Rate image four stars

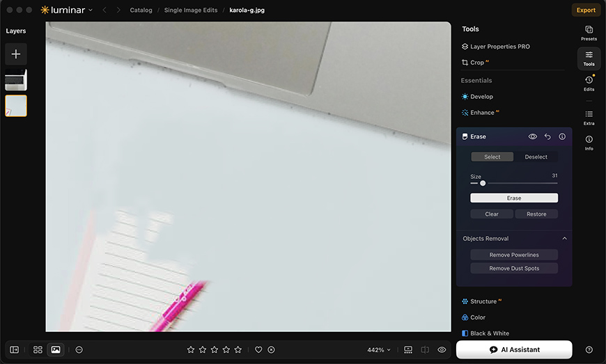(226, 349)
